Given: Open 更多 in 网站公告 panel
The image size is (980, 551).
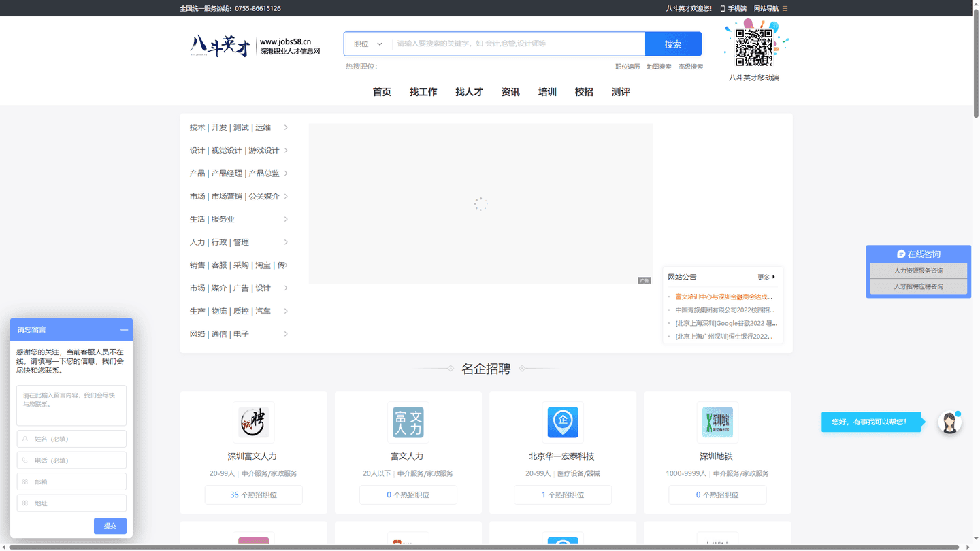Looking at the screenshot, I should click(766, 278).
